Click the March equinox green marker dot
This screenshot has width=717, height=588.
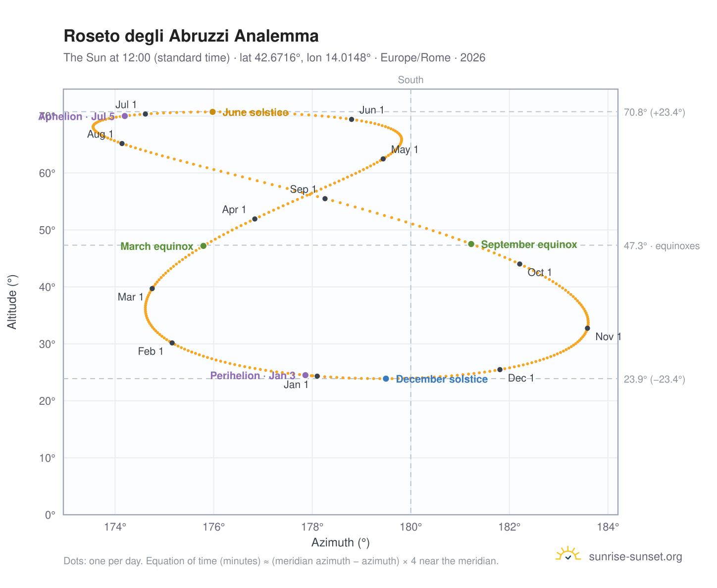203,246
